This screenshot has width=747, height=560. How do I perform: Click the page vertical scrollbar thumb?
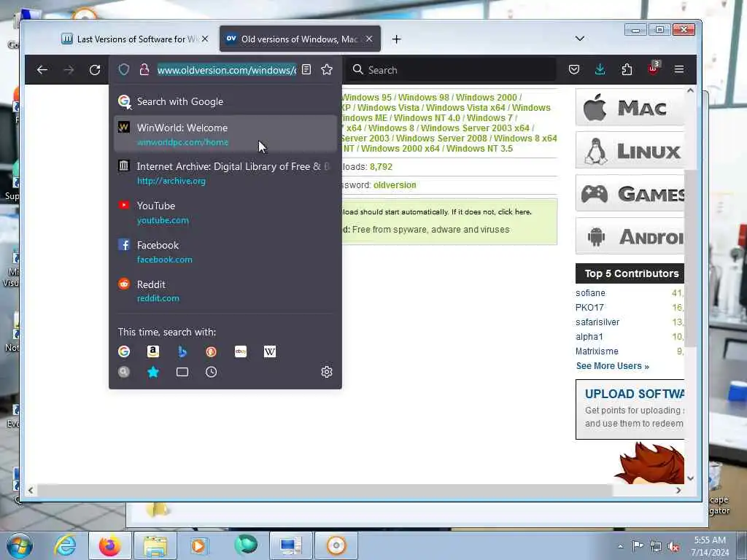click(x=690, y=257)
